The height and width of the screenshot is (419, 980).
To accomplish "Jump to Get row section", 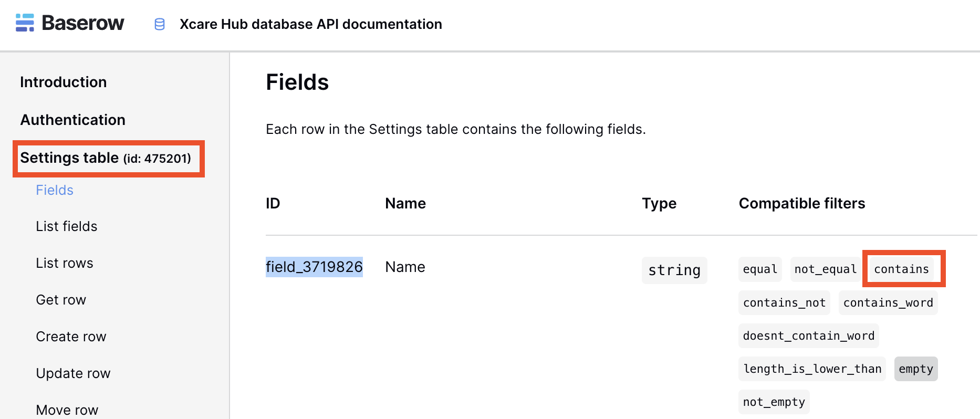I will (x=61, y=300).
